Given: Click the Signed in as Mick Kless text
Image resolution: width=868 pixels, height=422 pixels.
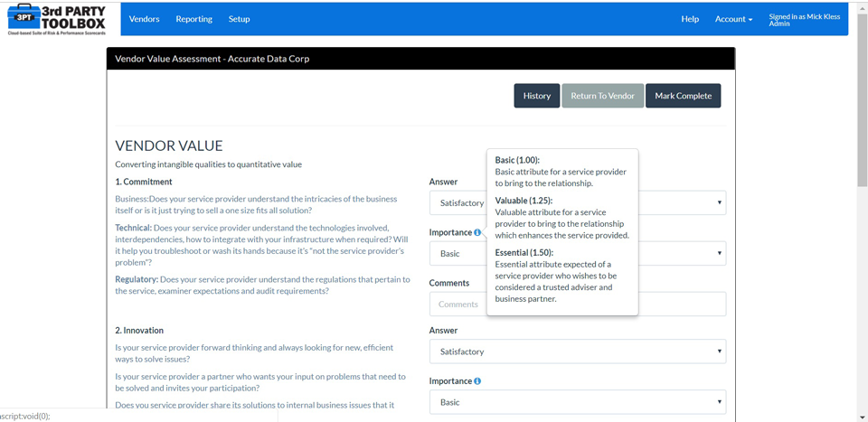Looking at the screenshot, I should pyautogui.click(x=805, y=16).
